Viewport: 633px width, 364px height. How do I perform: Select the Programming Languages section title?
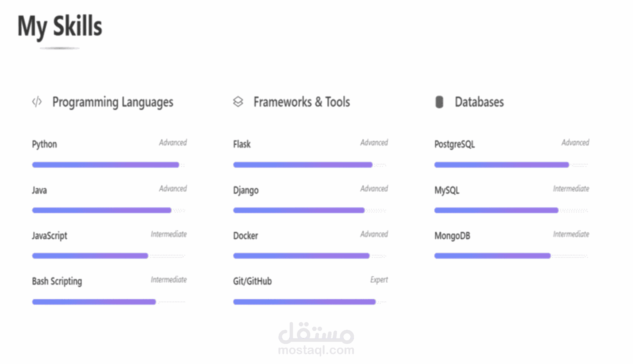[113, 102]
